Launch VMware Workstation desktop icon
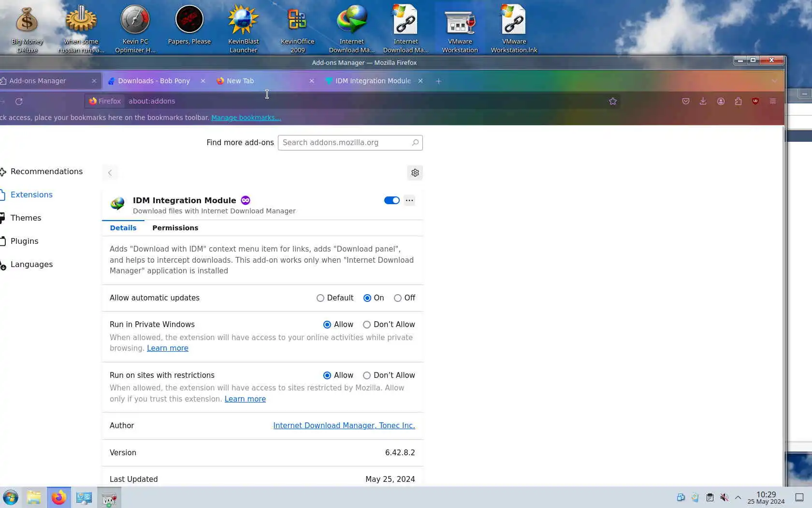Screen dimensions: 812x508 [460, 28]
